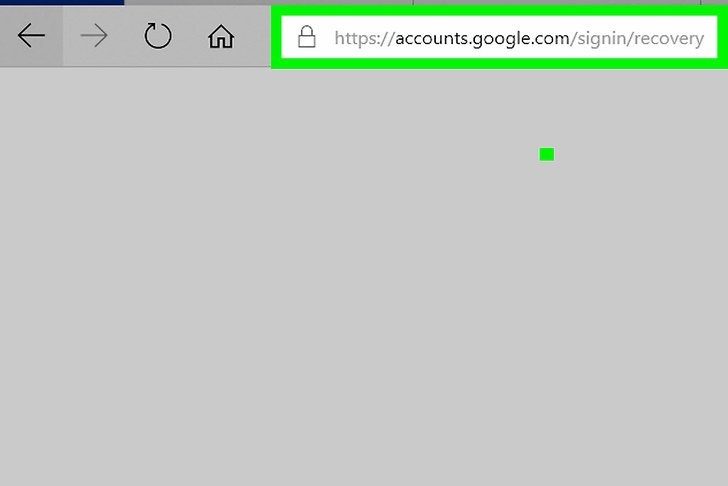
Task: Focus the address bar URL field
Action: (499, 37)
